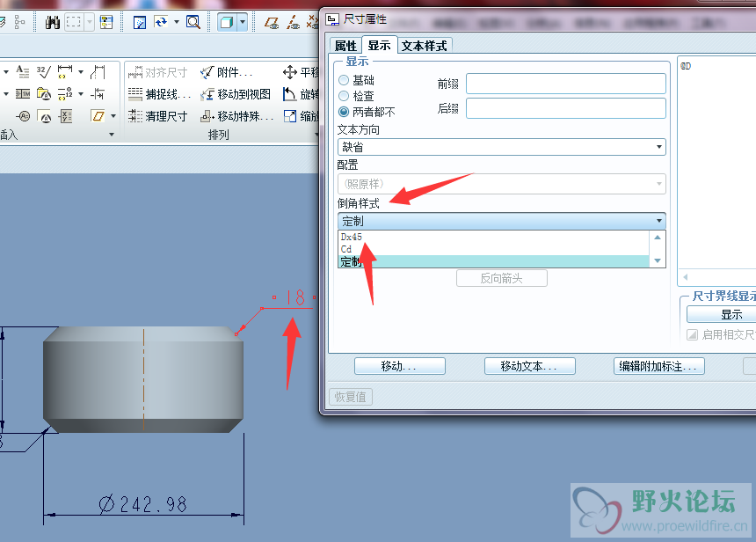Viewport: 756px width, 542px height.
Task: Expand the 插入 group overflow arrow
Action: (112, 134)
